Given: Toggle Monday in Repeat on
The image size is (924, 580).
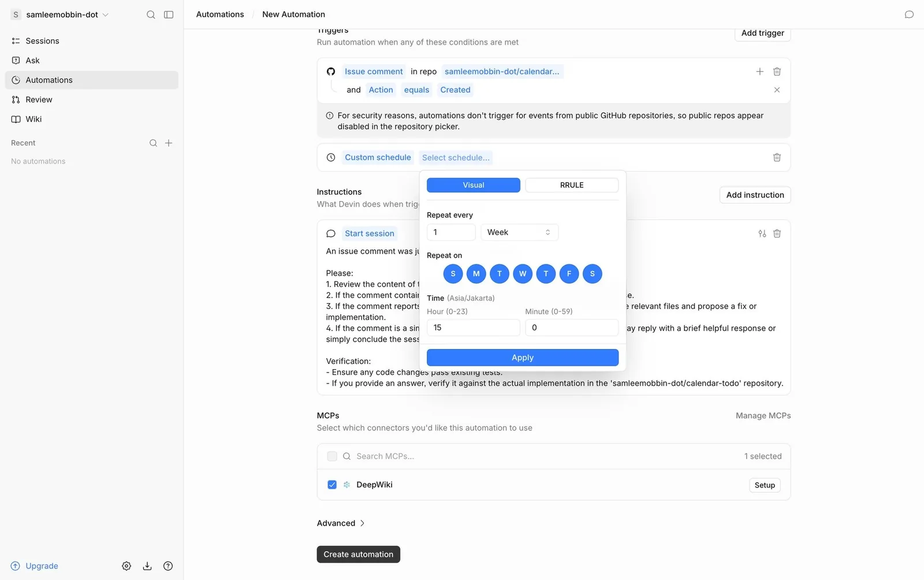Looking at the screenshot, I should pyautogui.click(x=476, y=274).
